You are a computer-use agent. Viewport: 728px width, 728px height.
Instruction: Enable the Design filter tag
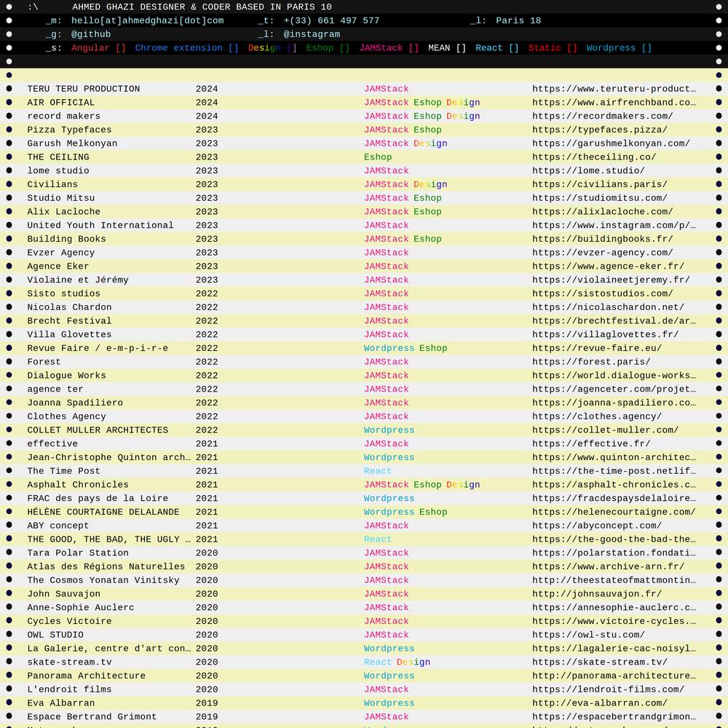pos(272,48)
